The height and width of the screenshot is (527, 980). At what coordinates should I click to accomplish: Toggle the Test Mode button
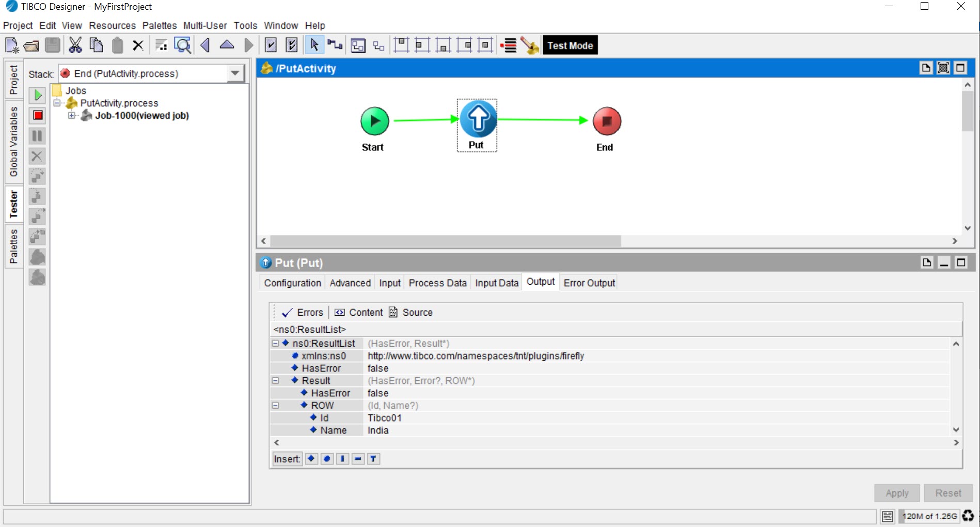point(570,45)
